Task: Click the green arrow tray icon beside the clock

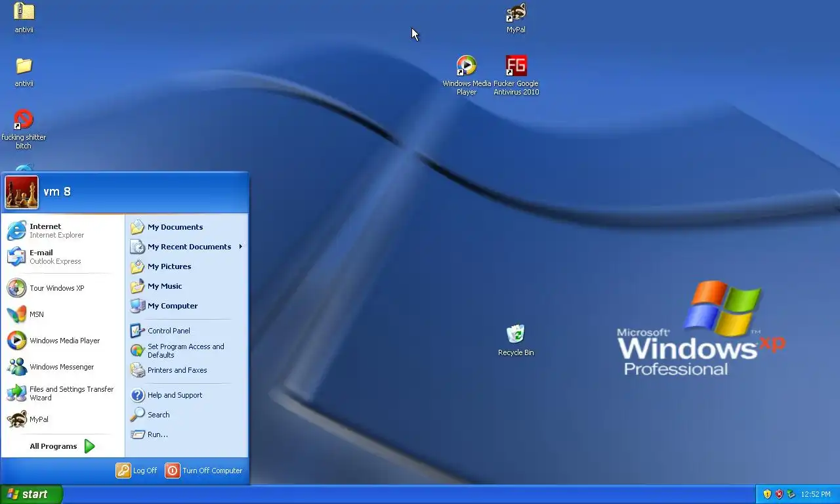Action: 791,494
